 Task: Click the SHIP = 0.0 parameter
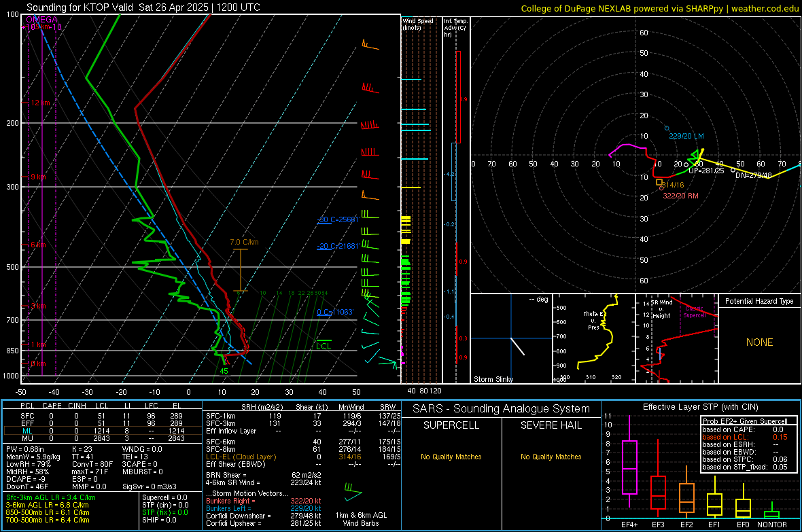point(159,520)
